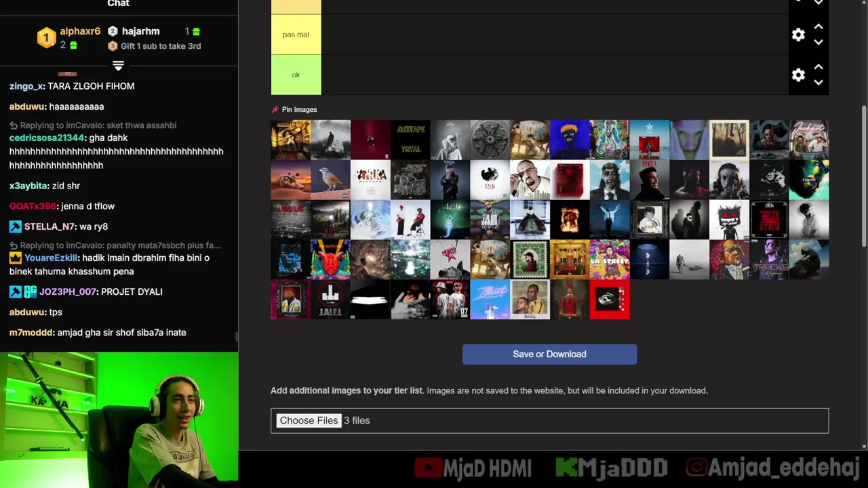Select the red circle with white bars cover
This screenshot has height=488, width=868.
tap(330, 300)
